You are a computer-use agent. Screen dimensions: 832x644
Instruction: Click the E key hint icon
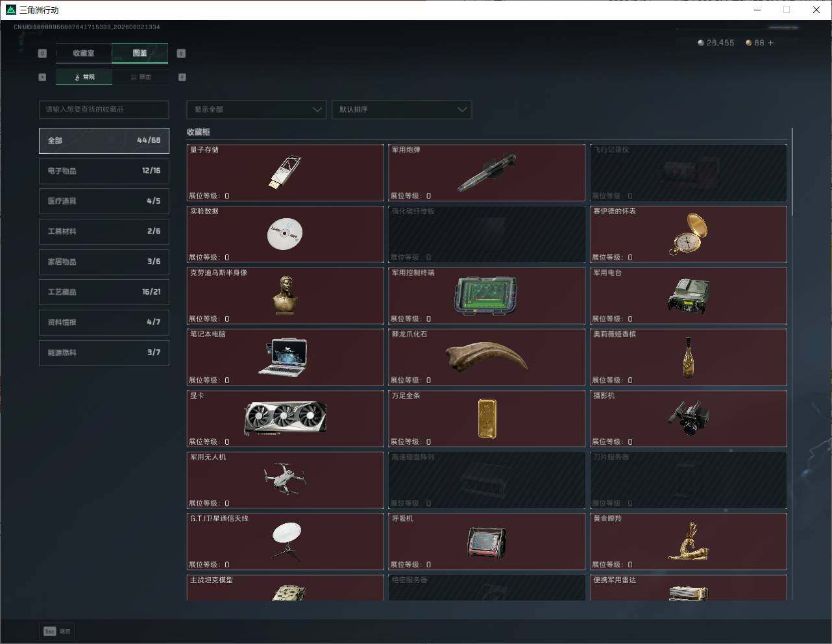click(x=181, y=53)
